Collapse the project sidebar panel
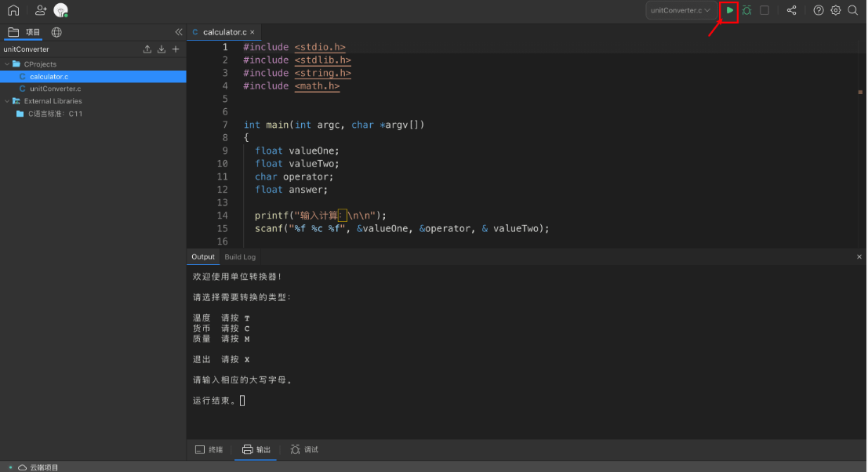This screenshot has width=868, height=472. [x=178, y=32]
